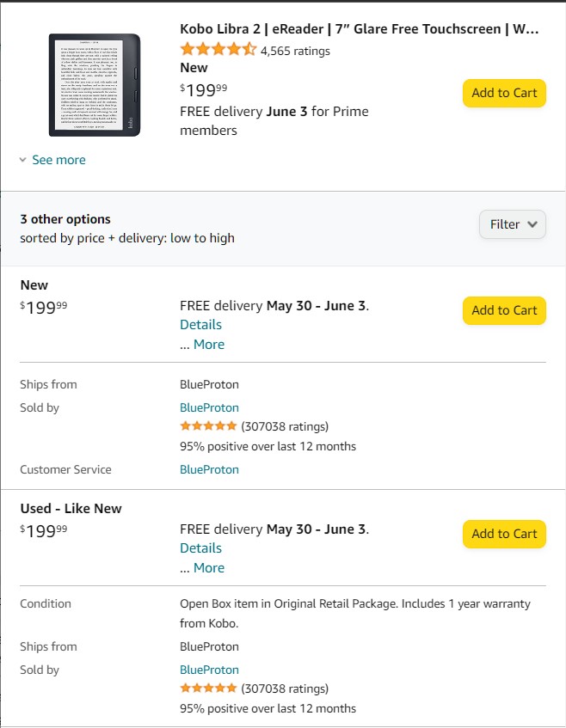Open BlueProton Customer Service link
Image resolution: width=566 pixels, height=728 pixels.
(209, 469)
